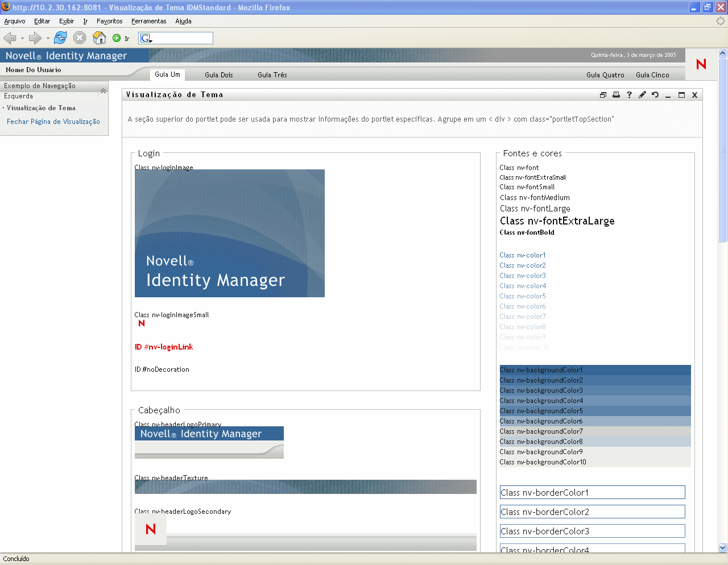The image size is (728, 565).
Task: Switch to the Guia Um tab
Action: (x=167, y=74)
